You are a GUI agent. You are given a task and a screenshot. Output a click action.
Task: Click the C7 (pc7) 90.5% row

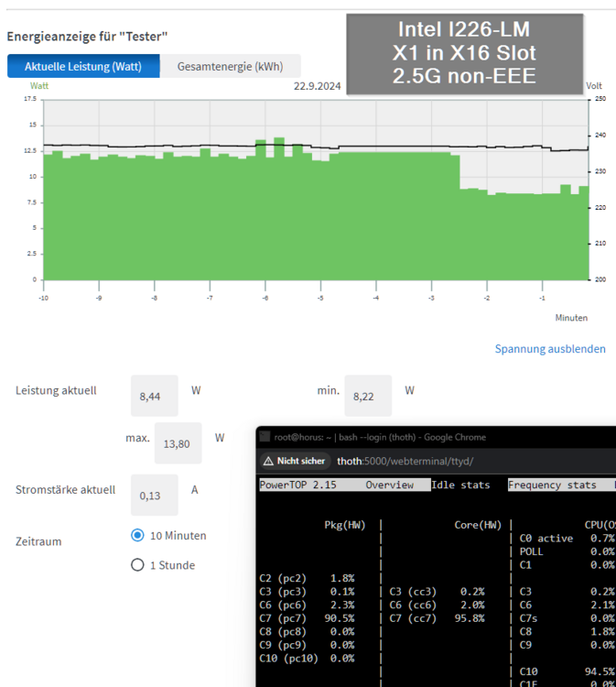click(x=307, y=618)
